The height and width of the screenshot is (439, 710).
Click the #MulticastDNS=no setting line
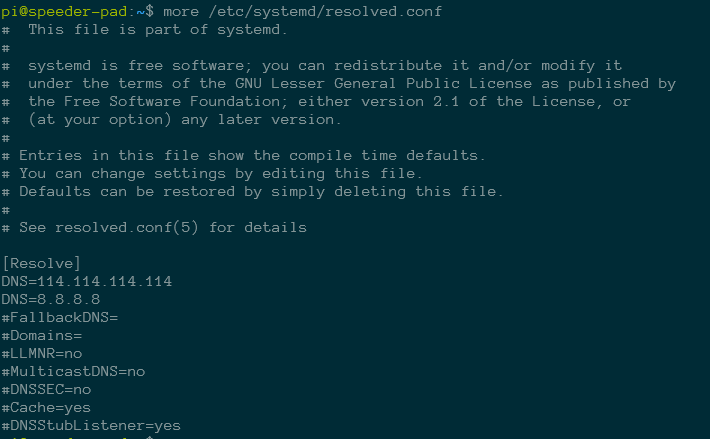[x=74, y=371]
